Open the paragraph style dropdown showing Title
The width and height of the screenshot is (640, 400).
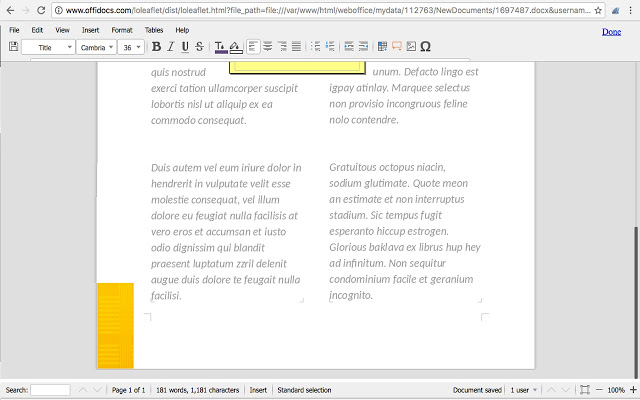click(x=48, y=47)
